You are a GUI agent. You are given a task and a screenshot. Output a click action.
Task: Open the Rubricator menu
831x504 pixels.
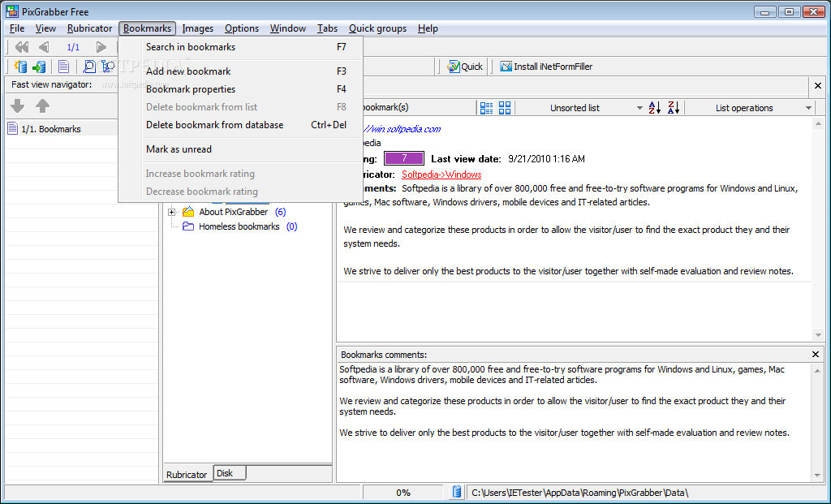tap(89, 28)
